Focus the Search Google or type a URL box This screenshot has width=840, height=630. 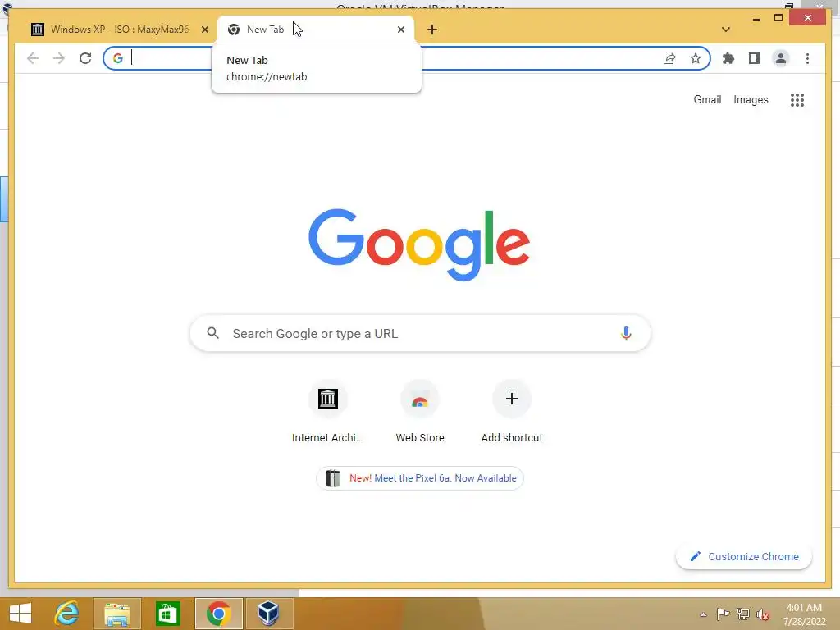(420, 333)
